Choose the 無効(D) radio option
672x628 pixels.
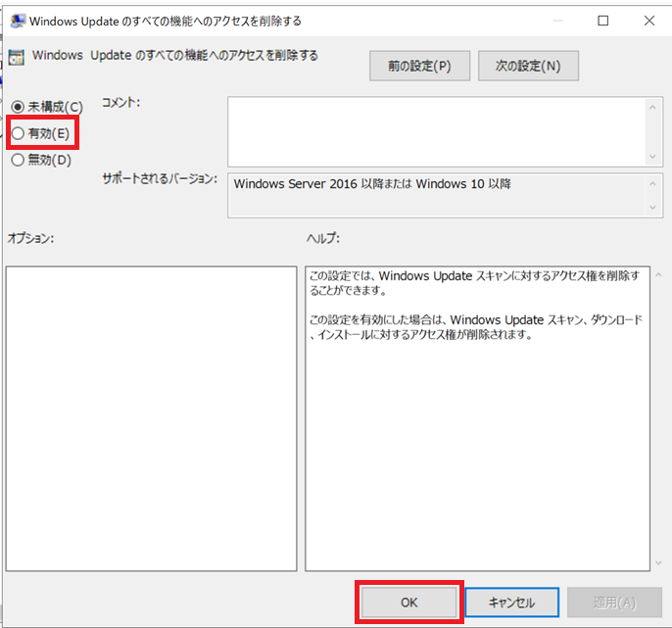click(18, 160)
